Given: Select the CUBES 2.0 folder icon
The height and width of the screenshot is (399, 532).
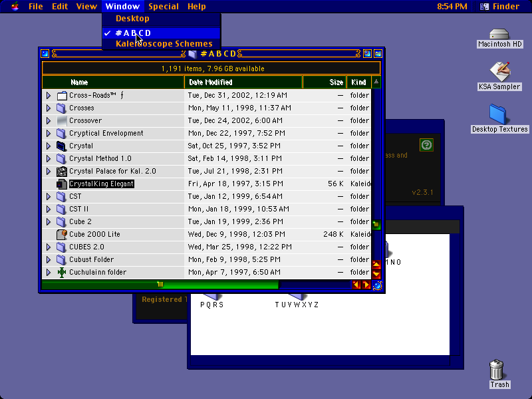Looking at the screenshot, I should 61,247.
